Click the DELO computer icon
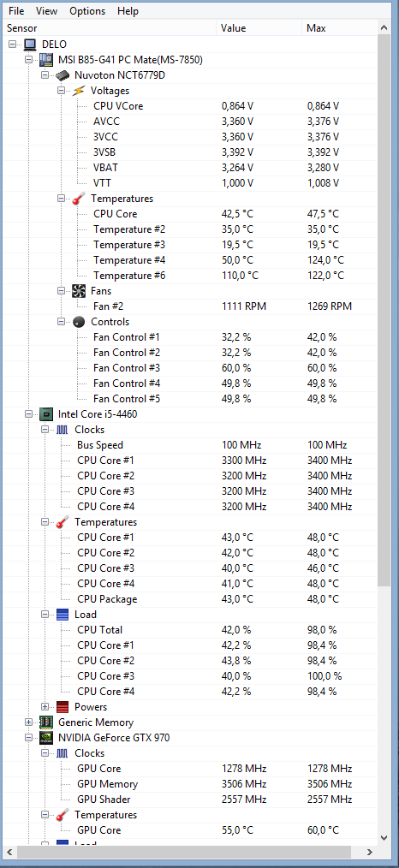399x868 pixels. 30,45
